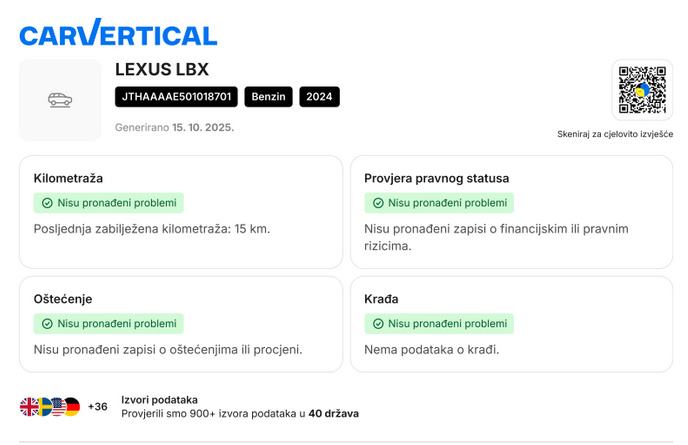688x445 pixels.
Task: Click the Swedish flag icon
Action: [x=43, y=406]
